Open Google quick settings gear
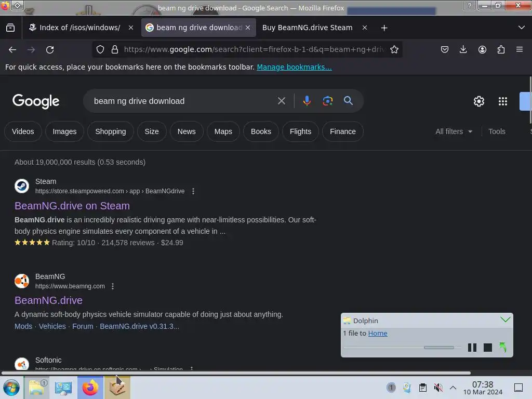 (478, 101)
